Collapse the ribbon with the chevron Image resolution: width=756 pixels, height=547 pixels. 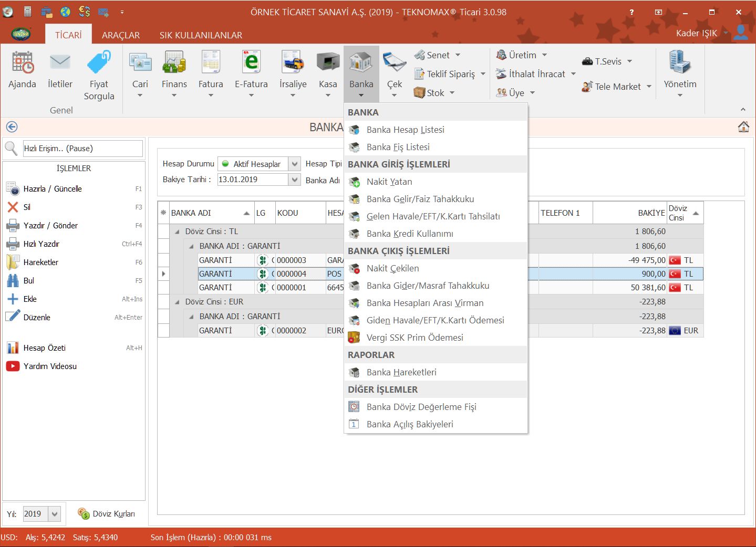point(743,109)
